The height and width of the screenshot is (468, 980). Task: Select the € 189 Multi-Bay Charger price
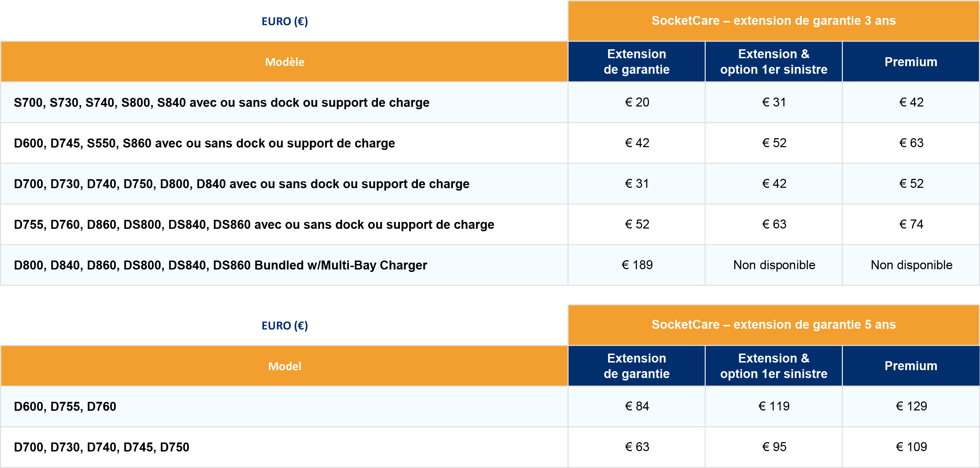pyautogui.click(x=636, y=265)
